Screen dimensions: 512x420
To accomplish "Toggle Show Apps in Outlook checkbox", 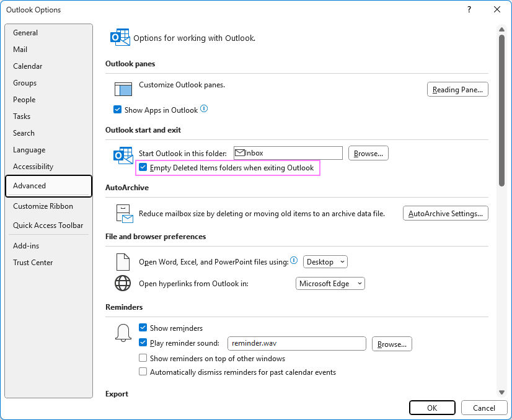I will click(117, 110).
